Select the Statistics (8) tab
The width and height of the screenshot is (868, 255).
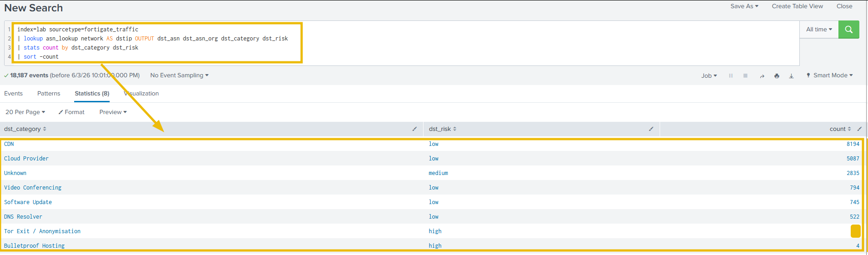pyautogui.click(x=92, y=94)
